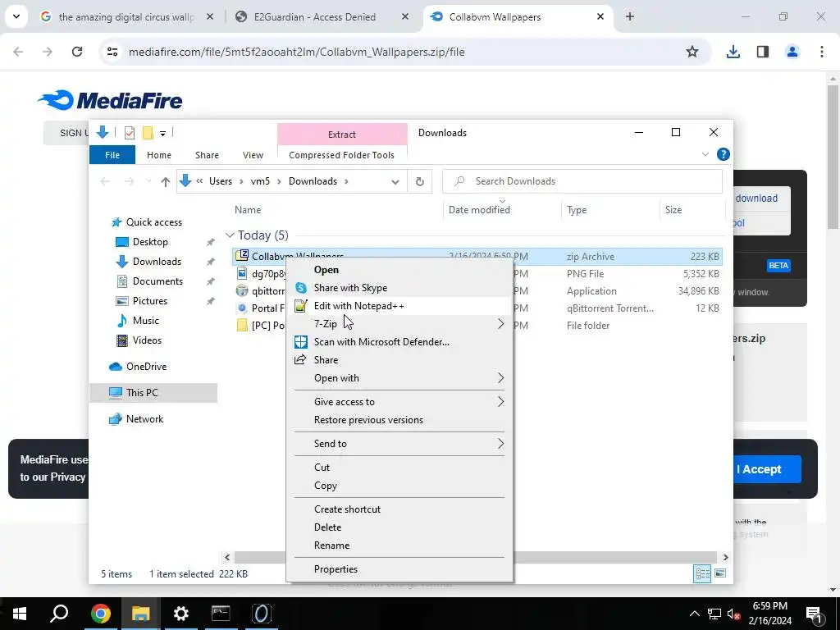Select Scan with Microsoft Defender
The width and height of the screenshot is (840, 630).
point(399,342)
